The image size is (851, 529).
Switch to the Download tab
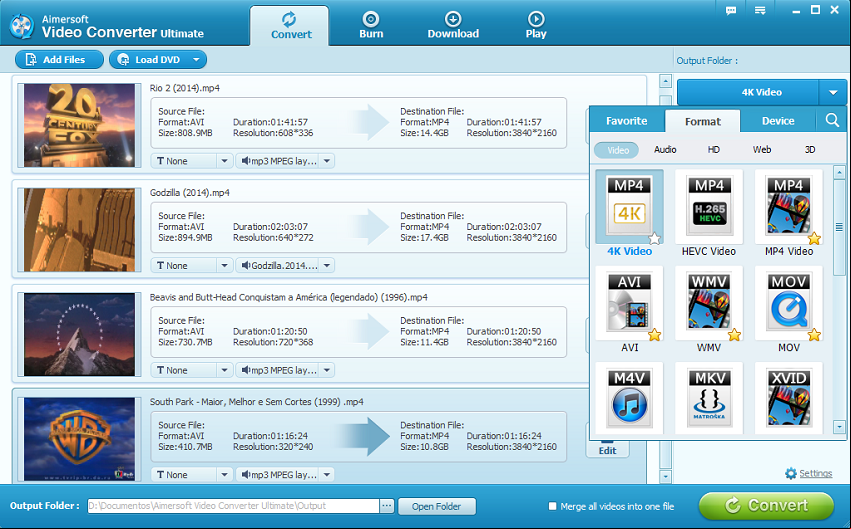pyautogui.click(x=453, y=26)
